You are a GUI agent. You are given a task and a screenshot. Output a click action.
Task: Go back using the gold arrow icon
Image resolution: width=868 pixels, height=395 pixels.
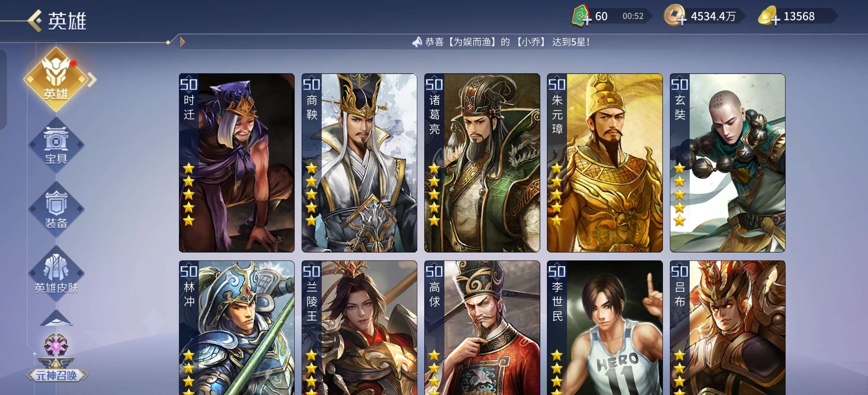pyautogui.click(x=35, y=20)
